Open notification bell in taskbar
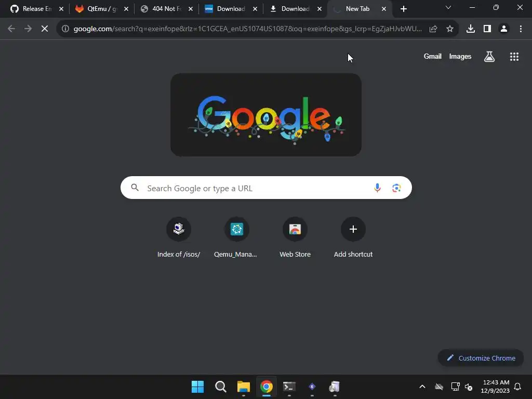The image size is (532, 399). click(x=517, y=387)
